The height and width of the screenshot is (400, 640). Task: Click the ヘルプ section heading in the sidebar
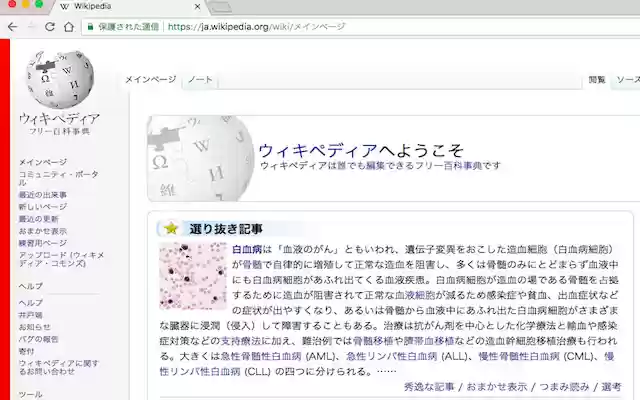click(x=31, y=286)
